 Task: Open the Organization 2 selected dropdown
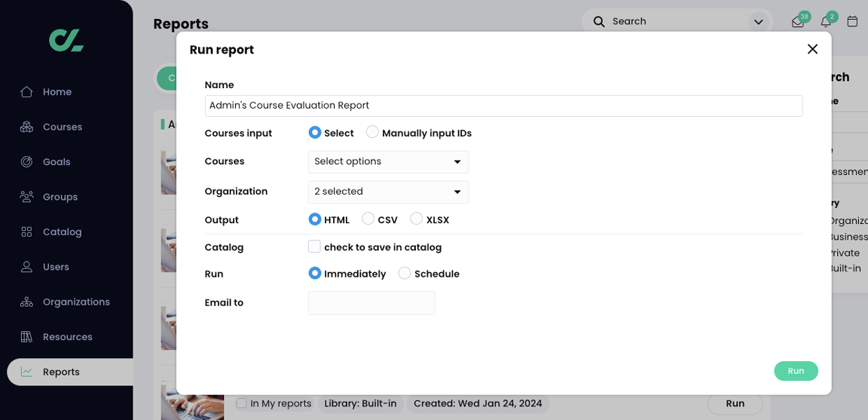(388, 192)
